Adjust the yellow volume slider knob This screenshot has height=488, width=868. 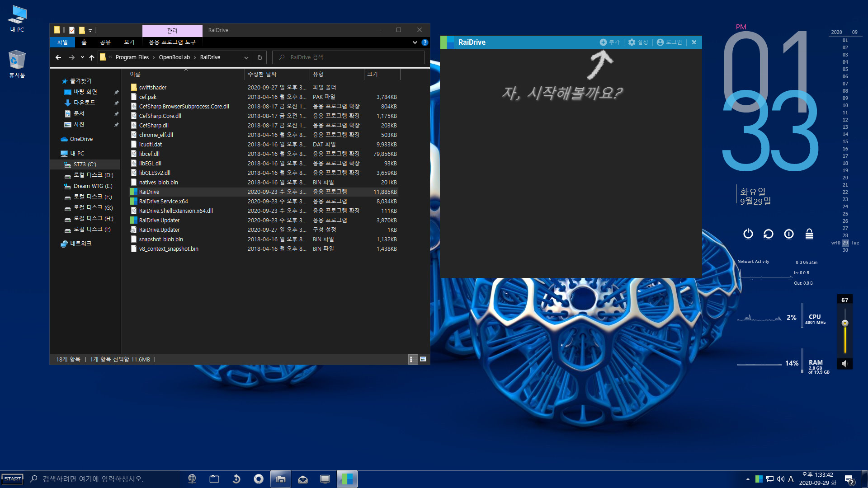[x=844, y=323]
